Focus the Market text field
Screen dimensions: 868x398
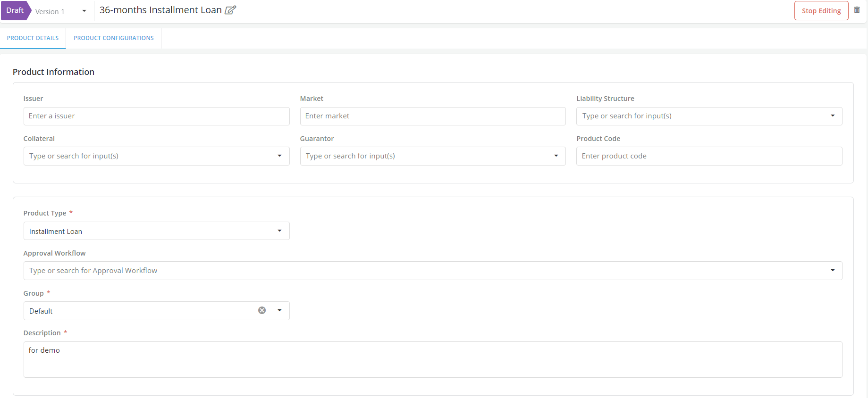pyautogui.click(x=432, y=116)
